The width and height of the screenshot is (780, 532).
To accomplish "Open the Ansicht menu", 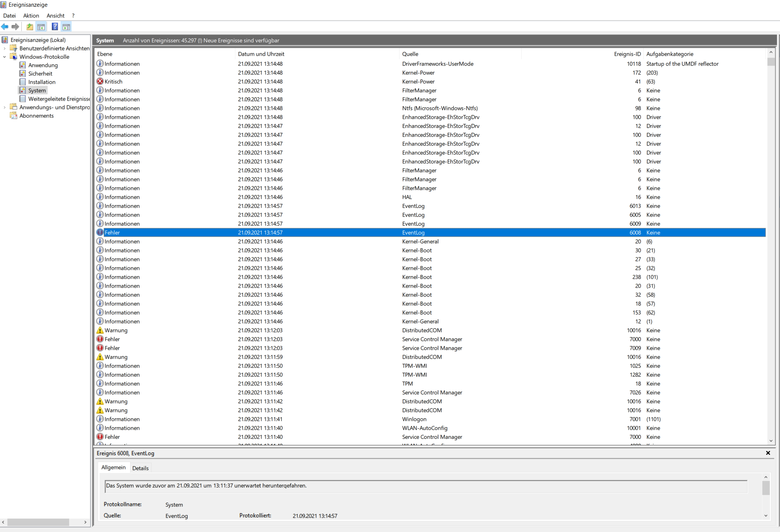I will [x=55, y=16].
